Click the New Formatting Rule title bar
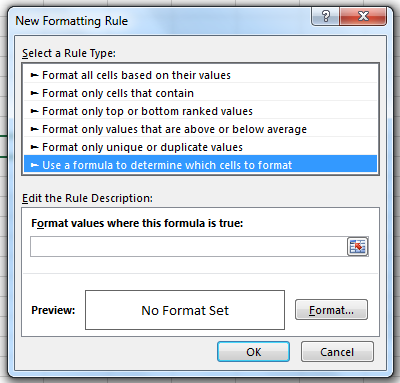 (160, 21)
